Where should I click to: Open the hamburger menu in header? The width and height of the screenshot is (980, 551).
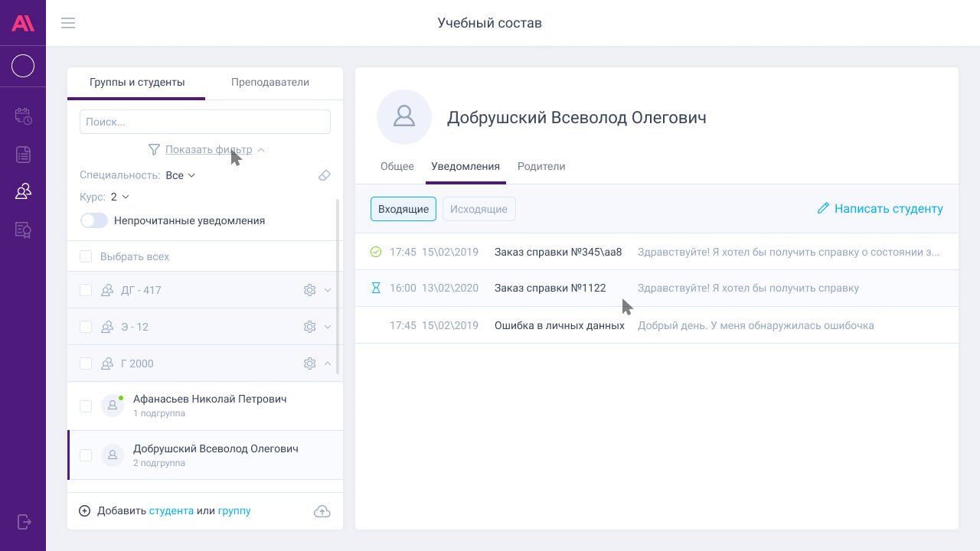tap(68, 23)
